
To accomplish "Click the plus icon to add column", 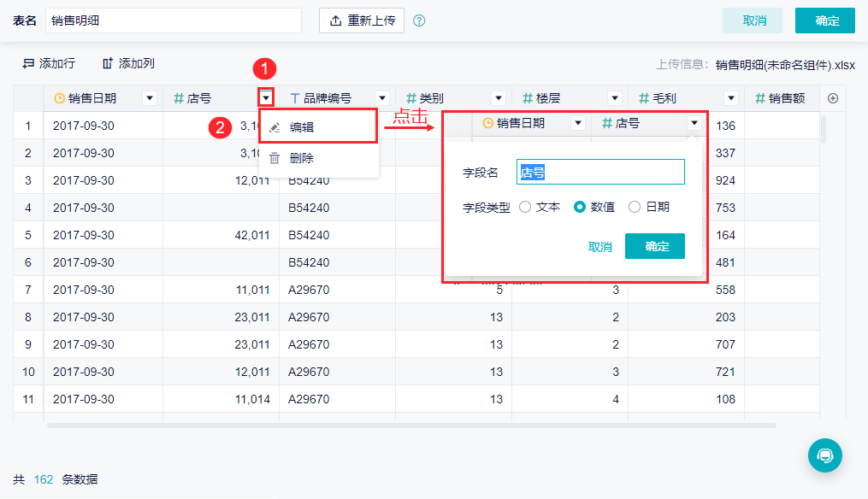I will point(833,98).
